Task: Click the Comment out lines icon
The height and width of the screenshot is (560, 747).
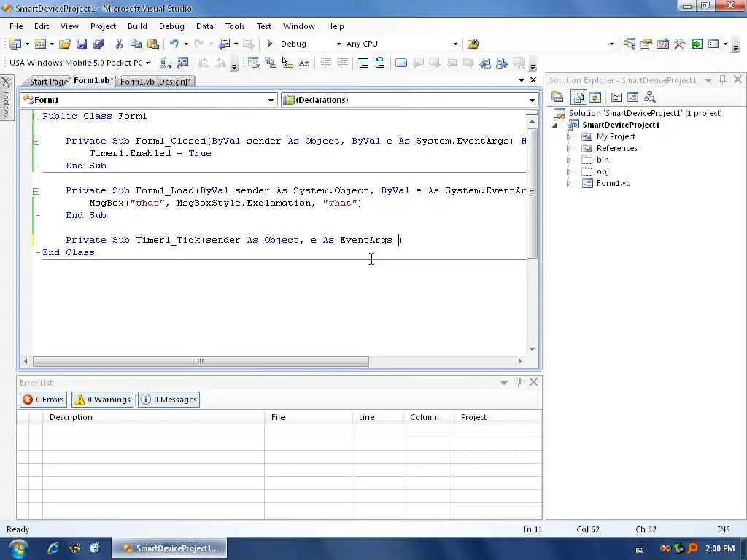Action: click(x=363, y=63)
